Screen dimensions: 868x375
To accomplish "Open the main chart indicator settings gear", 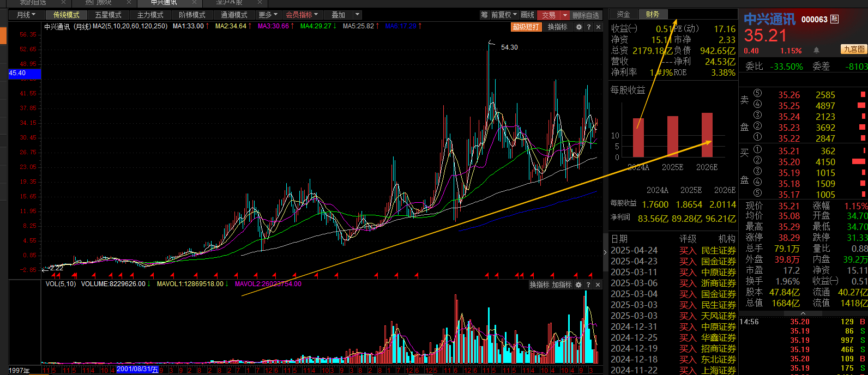I will [x=579, y=27].
